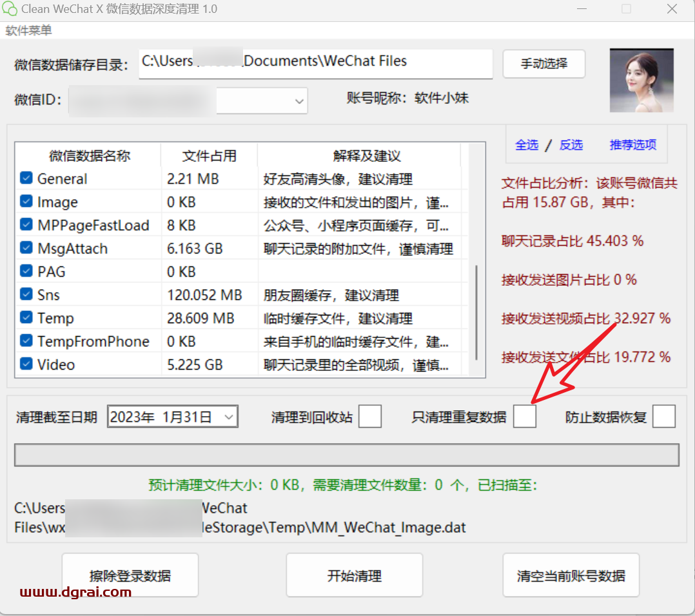This screenshot has width=695, height=616.
Task: Close the Clean WeChat X window
Action: coord(672,9)
